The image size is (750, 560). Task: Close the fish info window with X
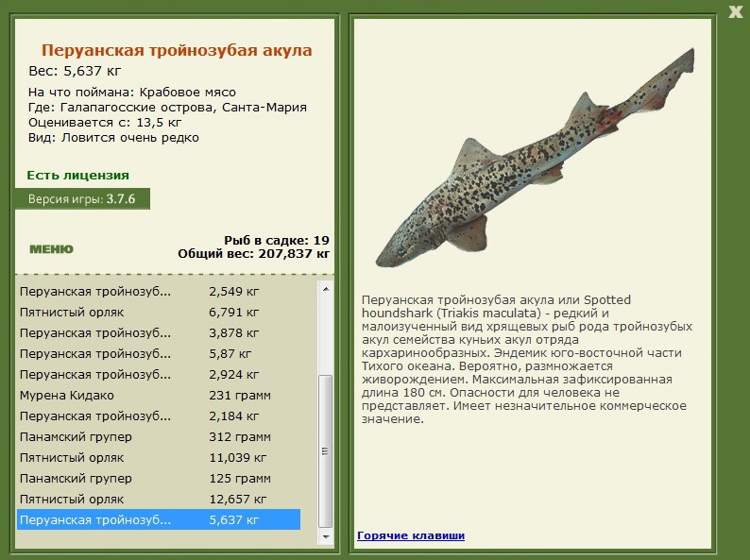click(x=735, y=11)
